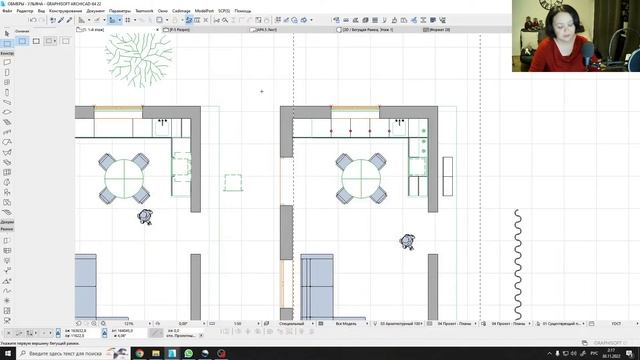Click the zoom magnifier icon in bottom bar
The image size is (640, 360).
pyautogui.click(x=103, y=323)
